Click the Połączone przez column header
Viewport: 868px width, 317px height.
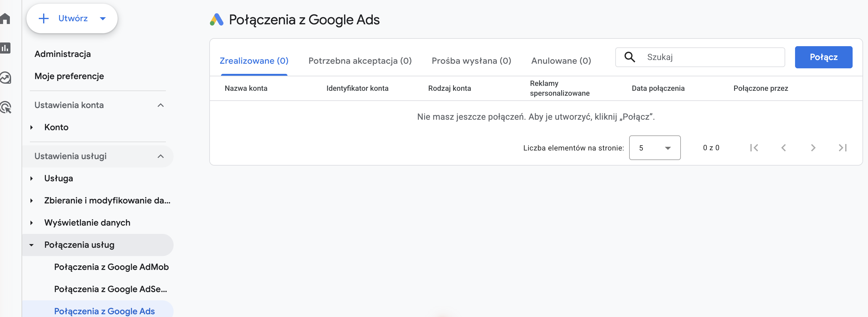click(761, 88)
